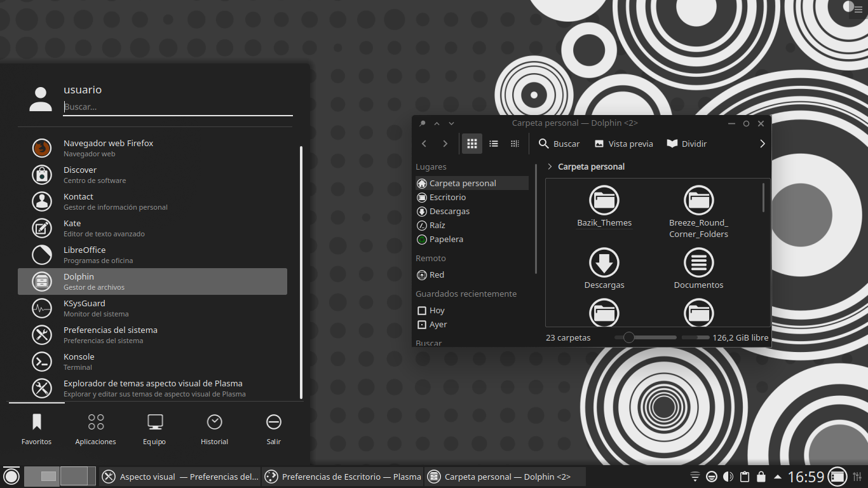Open Papelera in Dolphin sidebar
Image resolution: width=868 pixels, height=488 pixels.
472,239
